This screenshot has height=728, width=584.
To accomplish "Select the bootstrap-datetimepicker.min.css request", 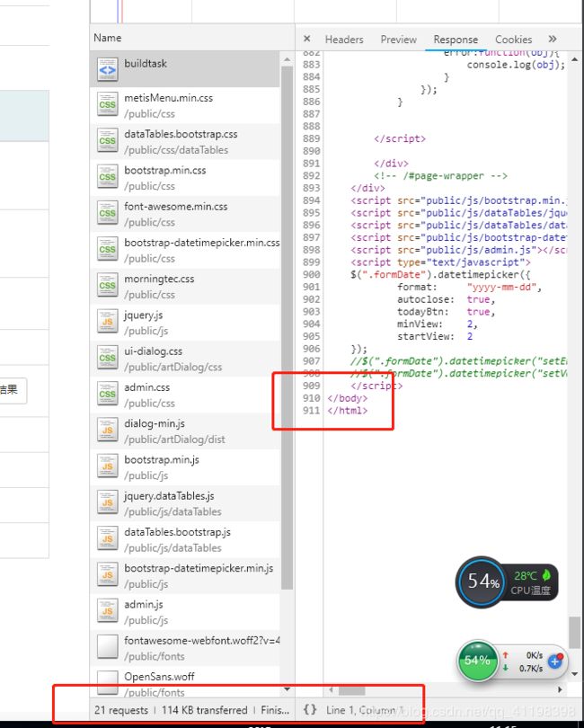I will [185, 250].
